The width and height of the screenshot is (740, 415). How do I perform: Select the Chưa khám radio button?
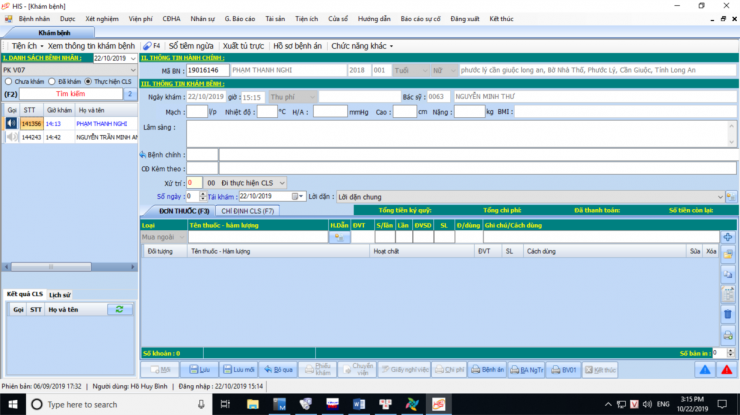point(7,81)
